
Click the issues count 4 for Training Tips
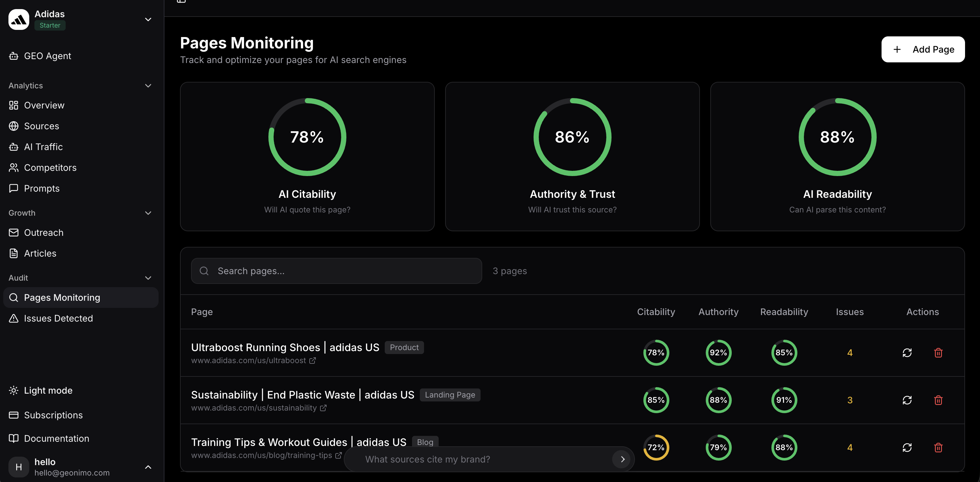(x=849, y=447)
